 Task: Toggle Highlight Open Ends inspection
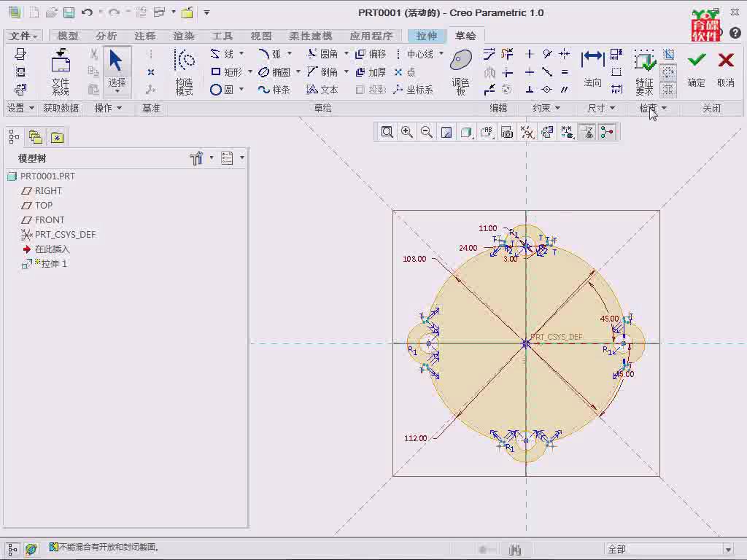point(668,72)
